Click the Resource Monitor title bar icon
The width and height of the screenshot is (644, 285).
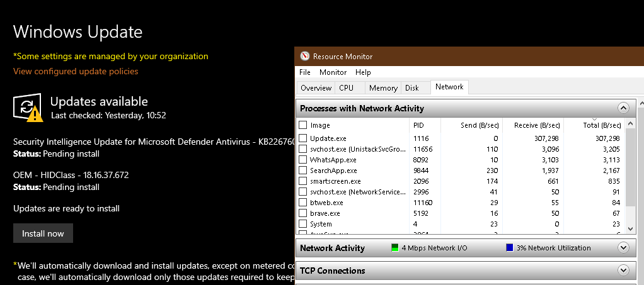click(x=304, y=56)
